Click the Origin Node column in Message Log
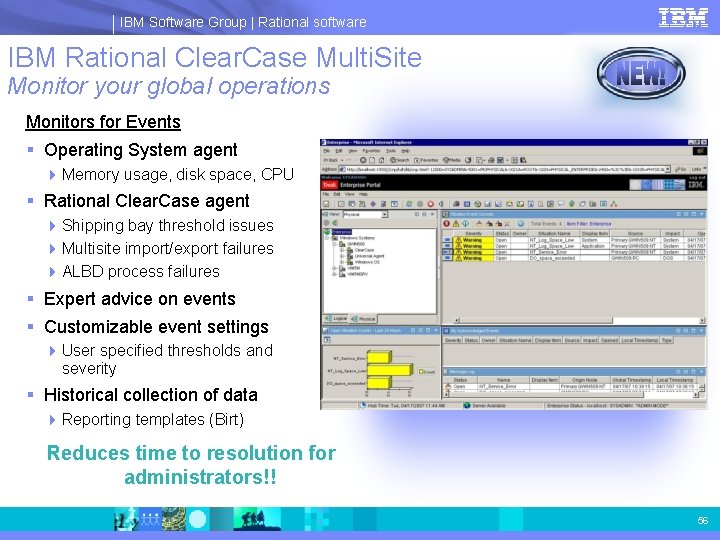720x540 pixels. [585, 380]
